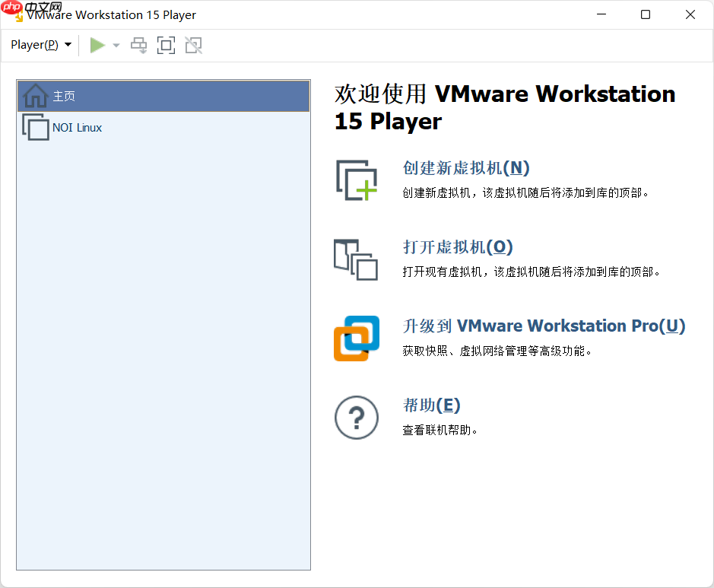The width and height of the screenshot is (714, 588).
Task: Click the 帮助(E) link
Action: pyautogui.click(x=431, y=405)
